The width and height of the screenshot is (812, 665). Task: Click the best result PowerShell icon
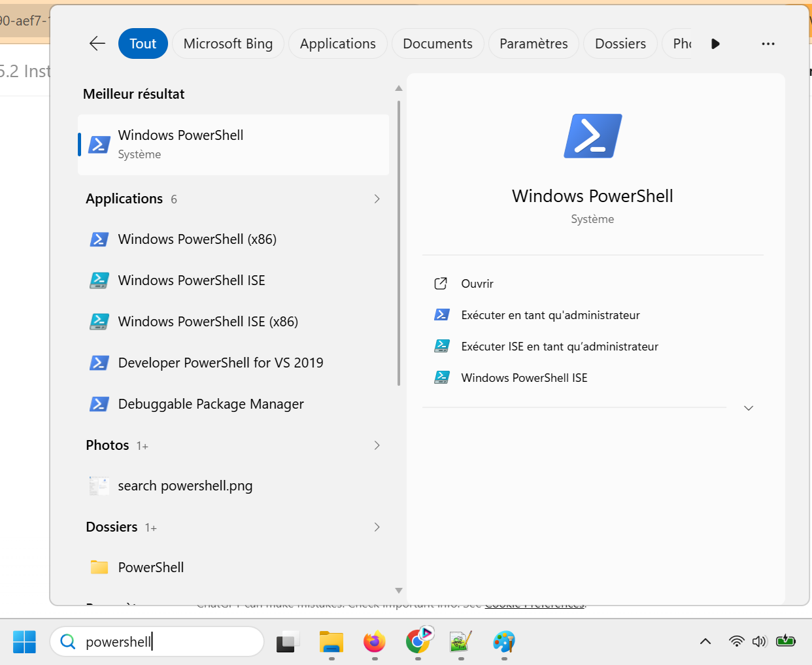99,145
